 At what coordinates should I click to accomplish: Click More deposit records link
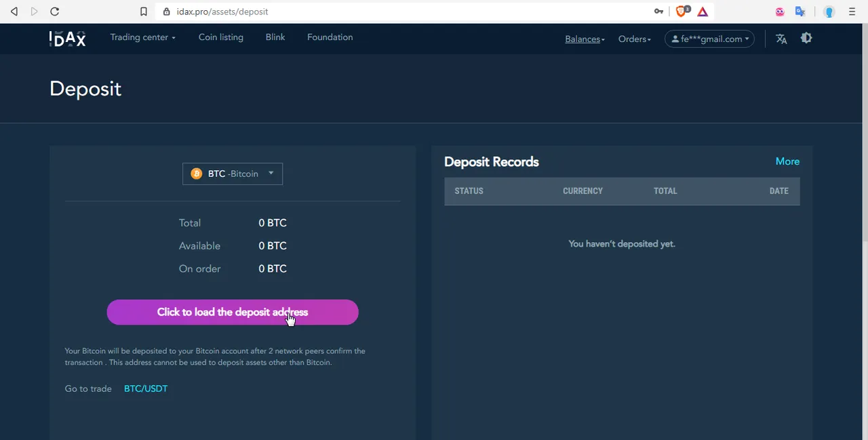pos(787,161)
